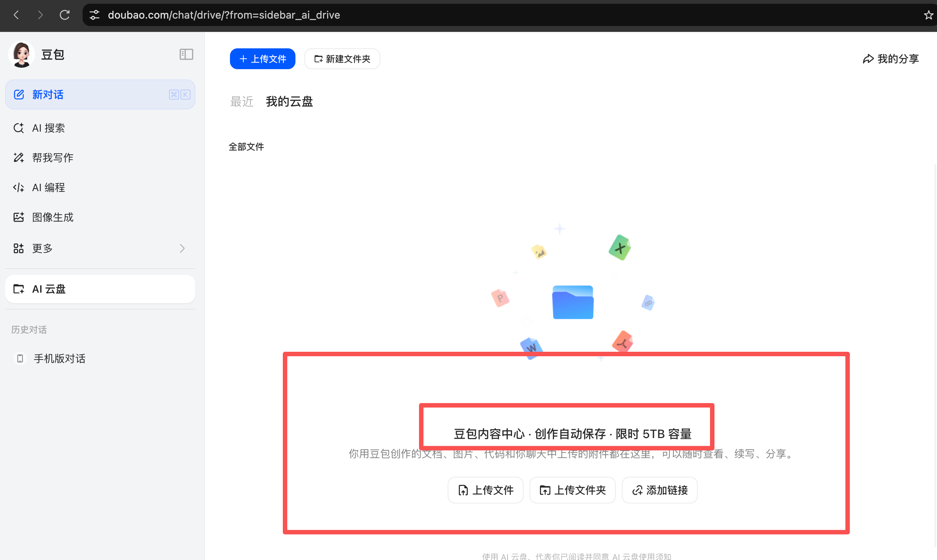The image size is (937, 560).
Task: Click the ⌘K shortcut badge in 新对话
Action: pos(180,94)
